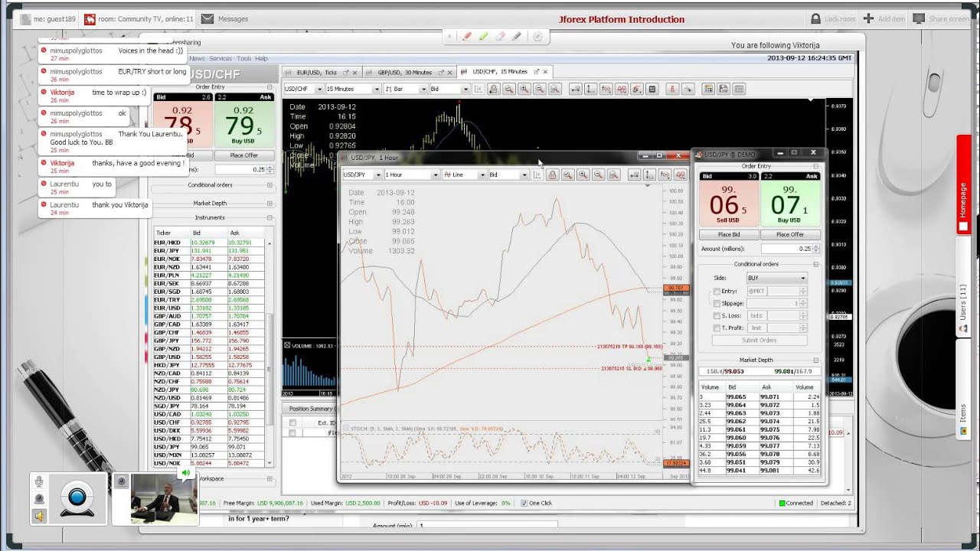This screenshot has width=980, height=551.
Task: Click the large webcam icon
Action: pos(77,498)
